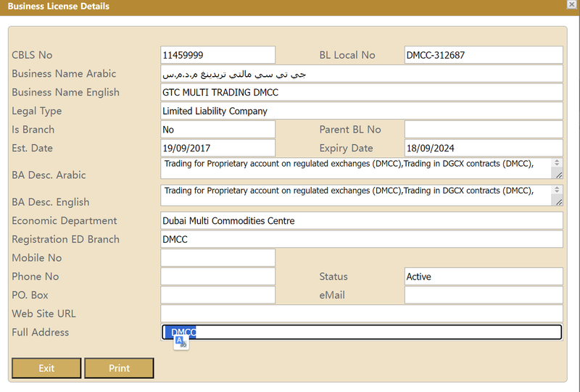Click the Full Address label
This screenshot has height=392, width=580.
(x=41, y=332)
